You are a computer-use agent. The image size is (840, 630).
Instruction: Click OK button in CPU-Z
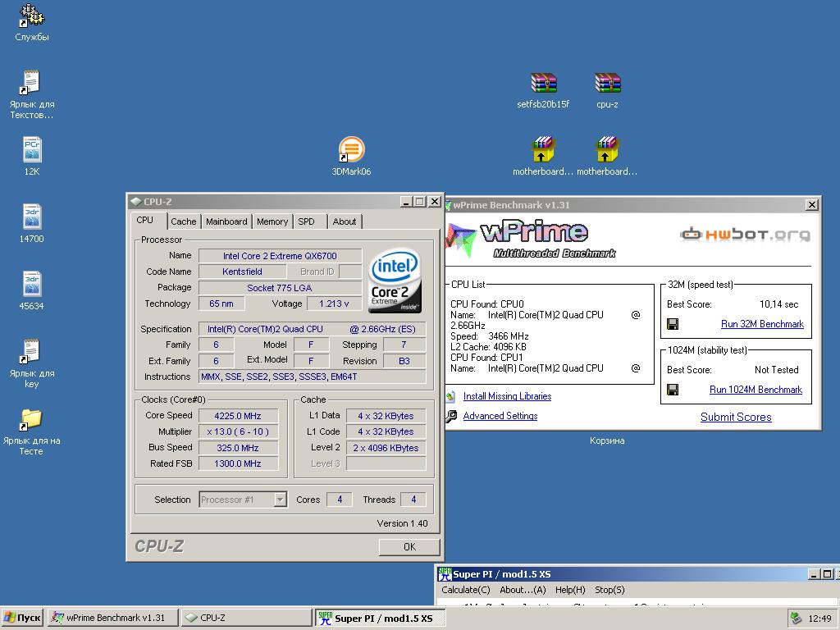409,547
